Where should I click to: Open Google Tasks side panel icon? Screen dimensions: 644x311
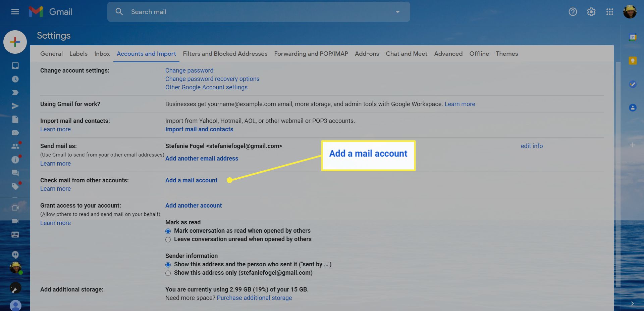[633, 84]
